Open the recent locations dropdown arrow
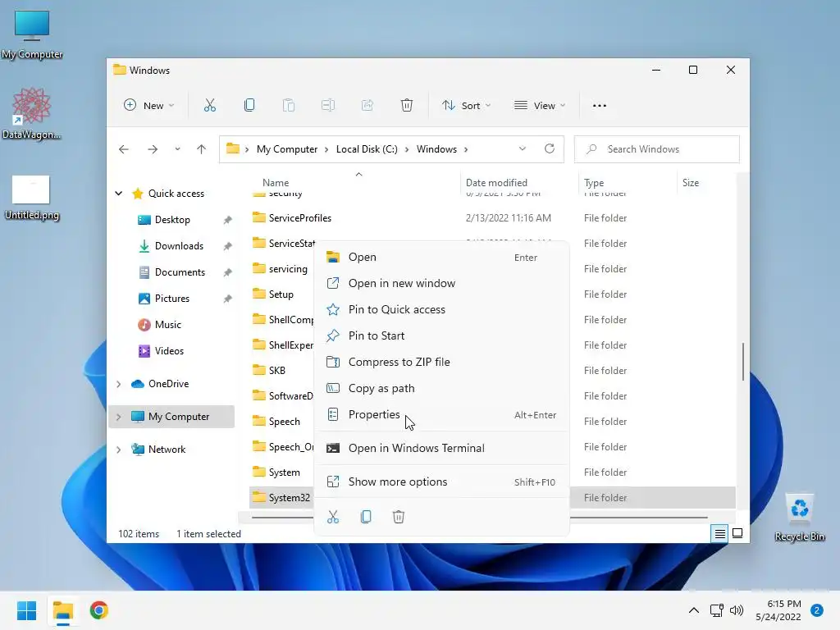The image size is (840, 630). (177, 149)
